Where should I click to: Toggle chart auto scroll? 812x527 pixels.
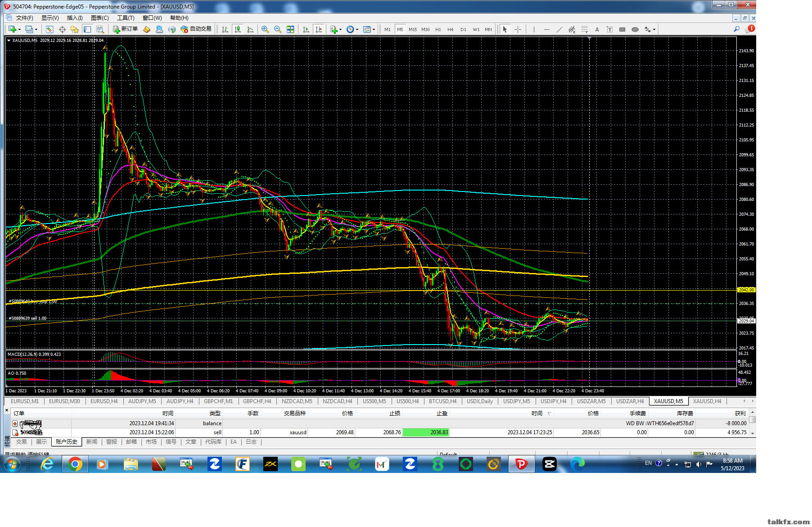tap(306, 29)
